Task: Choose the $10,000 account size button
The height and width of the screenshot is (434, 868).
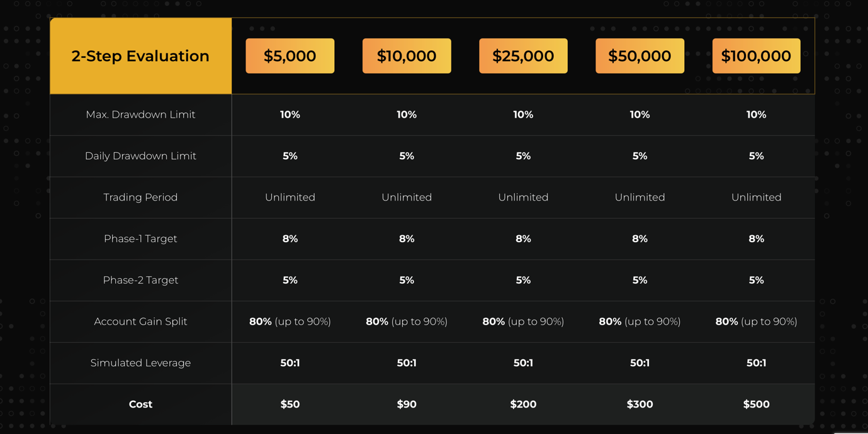Action: [x=407, y=56]
